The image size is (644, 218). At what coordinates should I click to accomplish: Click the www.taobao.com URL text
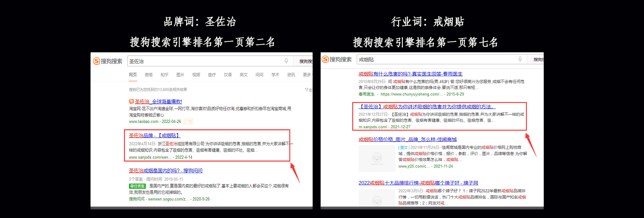click(x=144, y=122)
